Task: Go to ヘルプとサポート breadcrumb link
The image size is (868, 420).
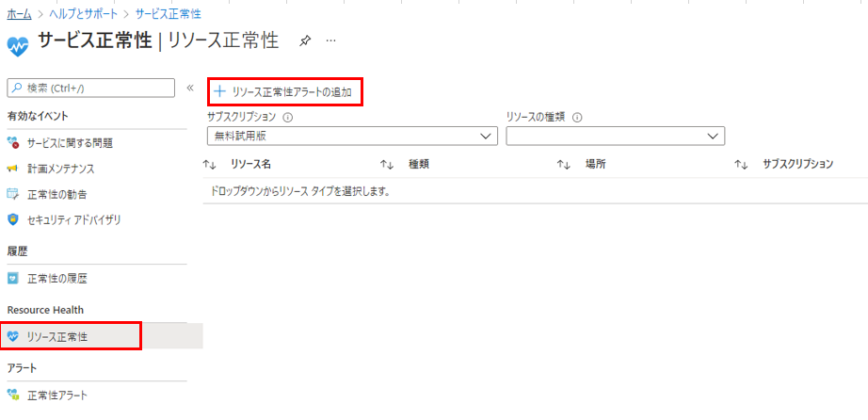Action: [x=84, y=14]
